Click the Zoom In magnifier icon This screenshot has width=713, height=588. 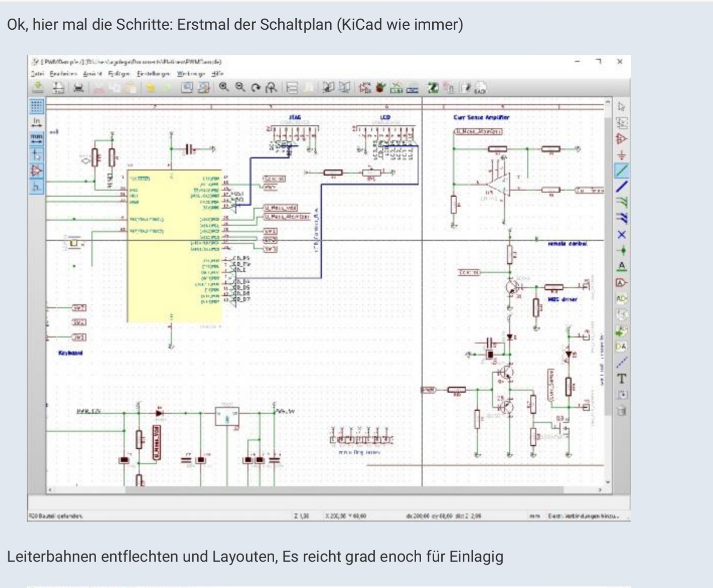(223, 88)
